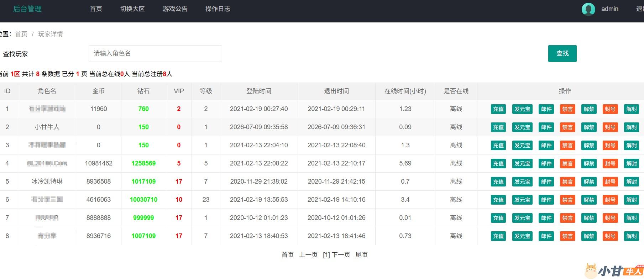Viewport: 644px width, 279px height.
Task: Click the admin avatar icon
Action: [588, 9]
